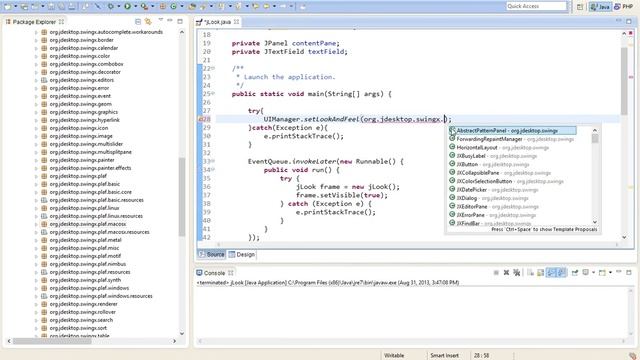Viewport: 640px width, 360px height.
Task: Click Remove Launch X icon in Console
Action: point(506,272)
